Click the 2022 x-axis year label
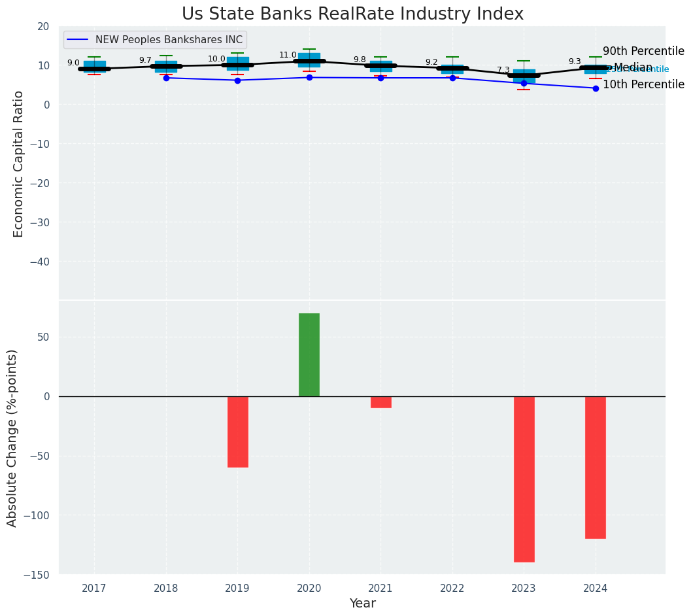This screenshot has height=616, width=691. (452, 589)
